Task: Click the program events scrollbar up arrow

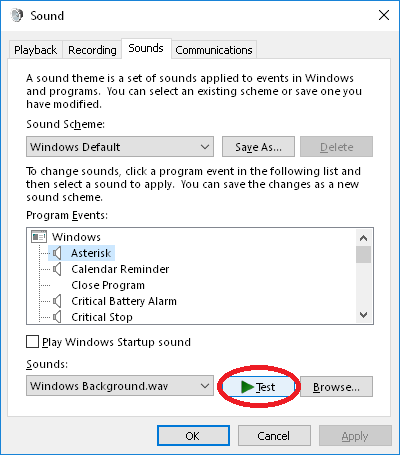Action: pos(363,238)
